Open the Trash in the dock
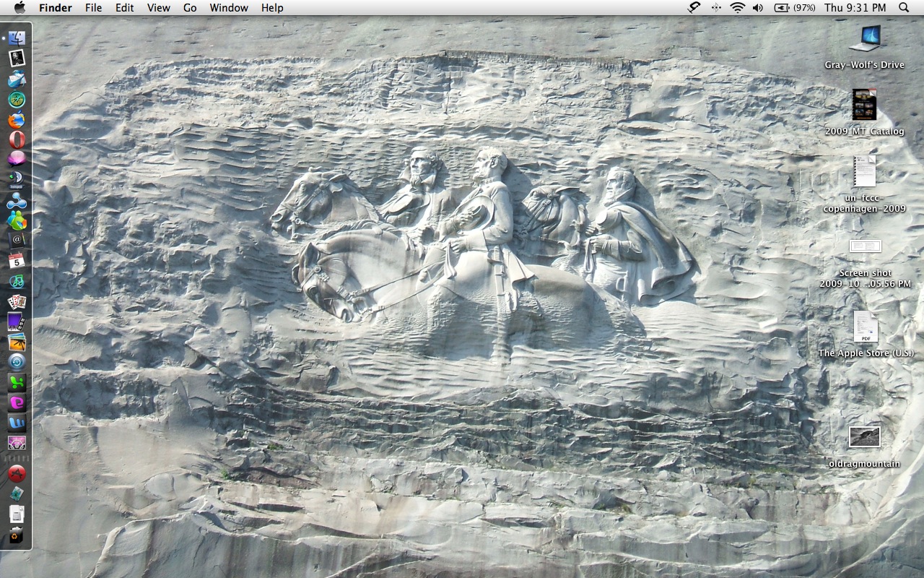 pyautogui.click(x=17, y=536)
